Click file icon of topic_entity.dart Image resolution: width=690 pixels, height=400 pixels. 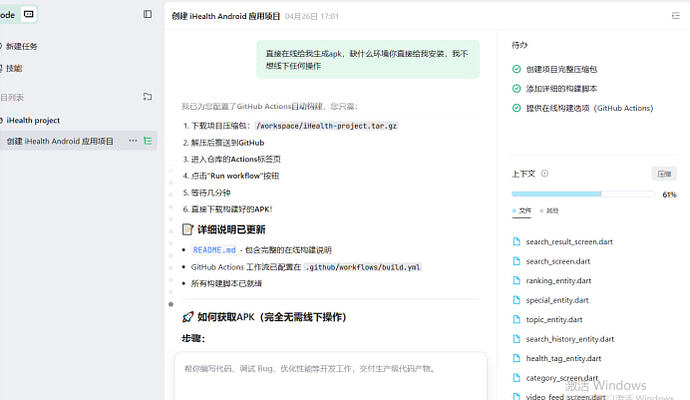coord(517,319)
